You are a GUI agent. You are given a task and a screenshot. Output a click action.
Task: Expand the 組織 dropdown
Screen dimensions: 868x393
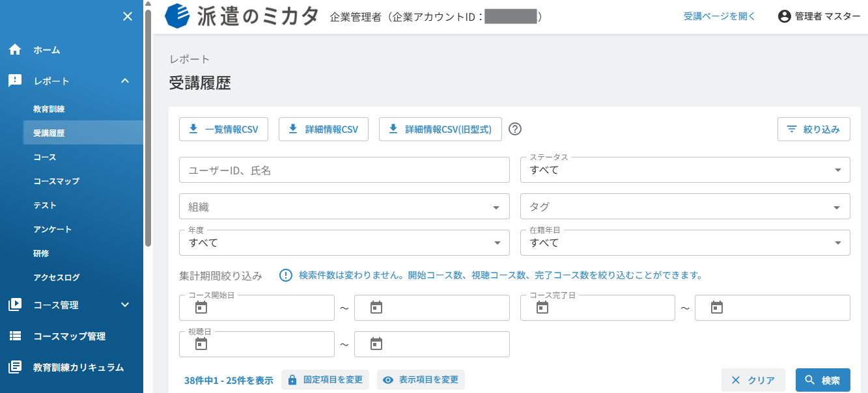[344, 206]
